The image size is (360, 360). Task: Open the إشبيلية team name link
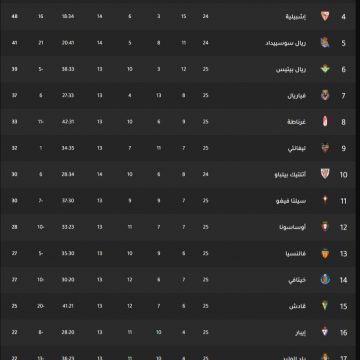click(x=296, y=16)
